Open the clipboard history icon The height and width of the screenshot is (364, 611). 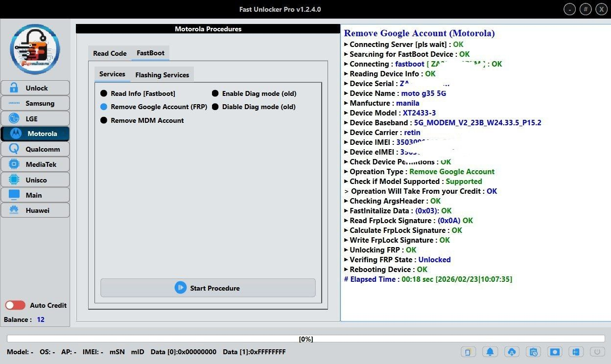click(533, 352)
